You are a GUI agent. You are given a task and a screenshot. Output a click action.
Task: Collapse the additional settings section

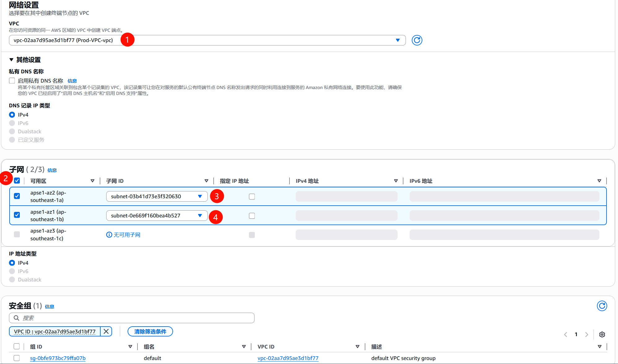point(11,60)
